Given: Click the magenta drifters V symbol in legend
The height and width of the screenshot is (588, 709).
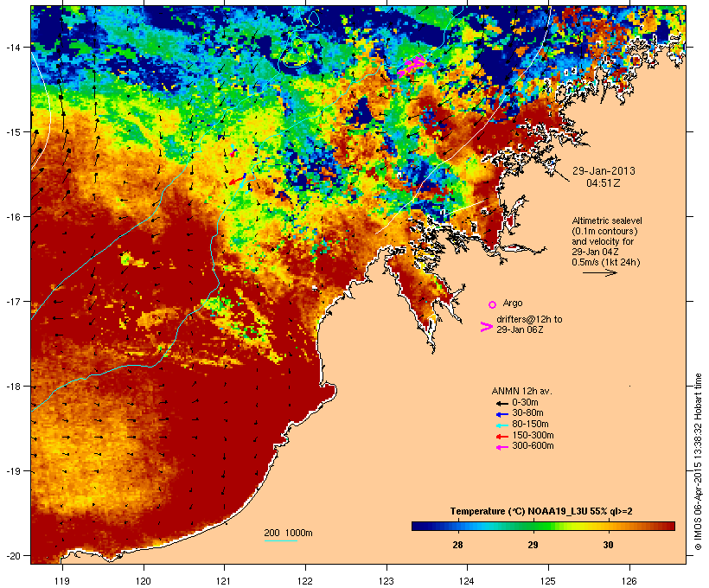Looking at the screenshot, I should 487,327.
